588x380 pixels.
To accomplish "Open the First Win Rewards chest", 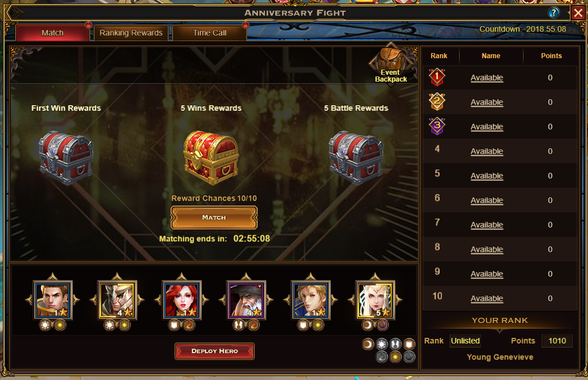I will tap(66, 158).
